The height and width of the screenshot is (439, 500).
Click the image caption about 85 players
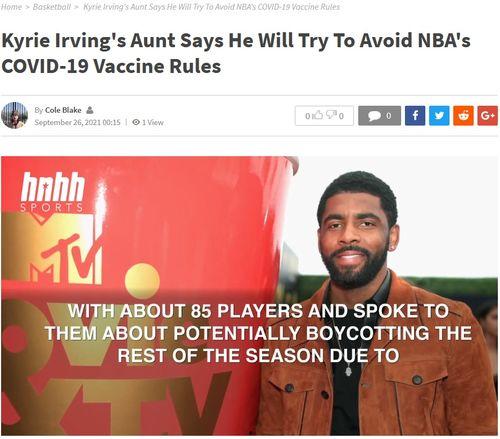coord(258,333)
